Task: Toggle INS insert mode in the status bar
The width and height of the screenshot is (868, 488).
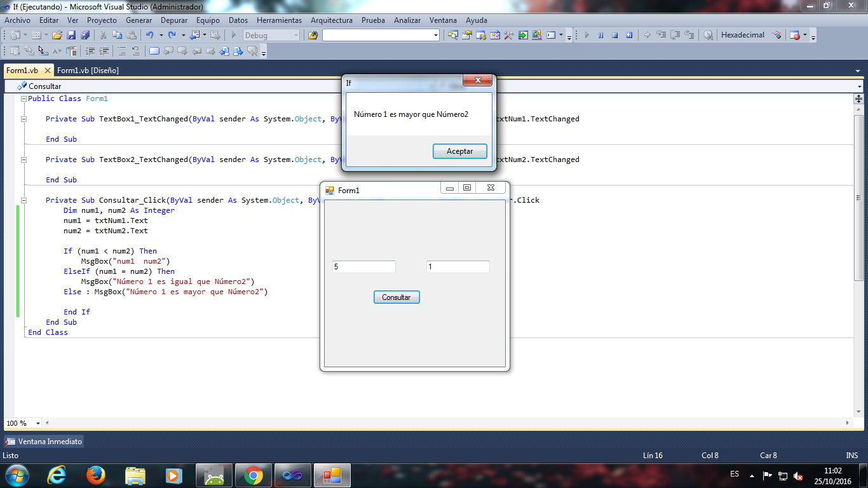Action: point(851,456)
